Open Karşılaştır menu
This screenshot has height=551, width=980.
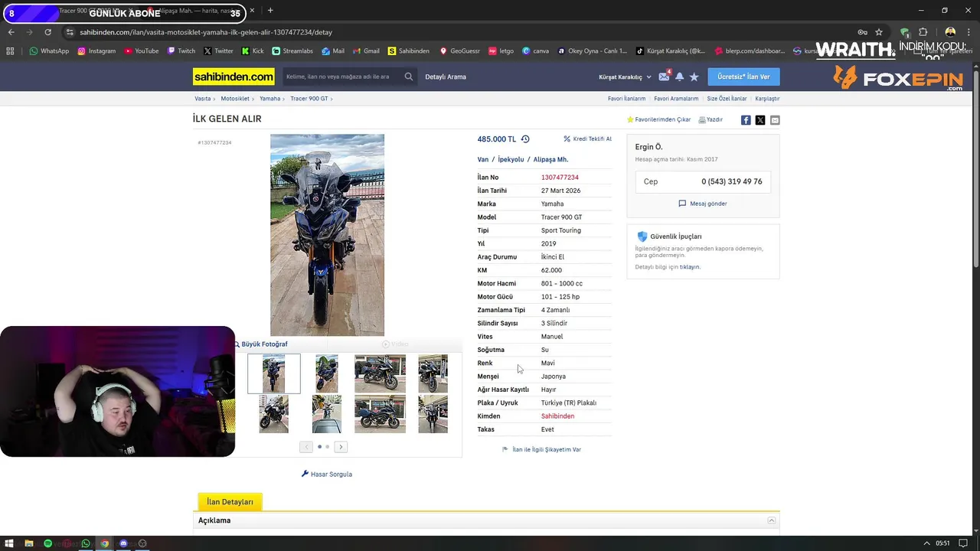point(767,99)
